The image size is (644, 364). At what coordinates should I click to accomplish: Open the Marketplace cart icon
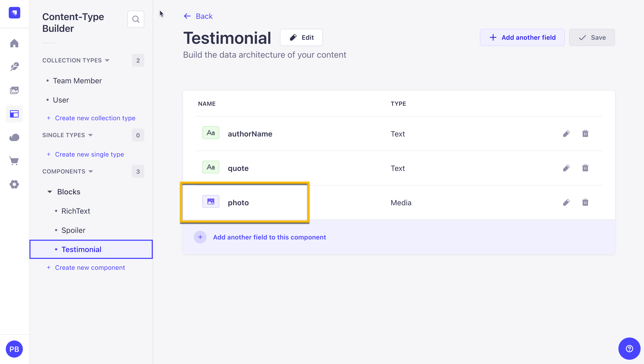(x=14, y=161)
